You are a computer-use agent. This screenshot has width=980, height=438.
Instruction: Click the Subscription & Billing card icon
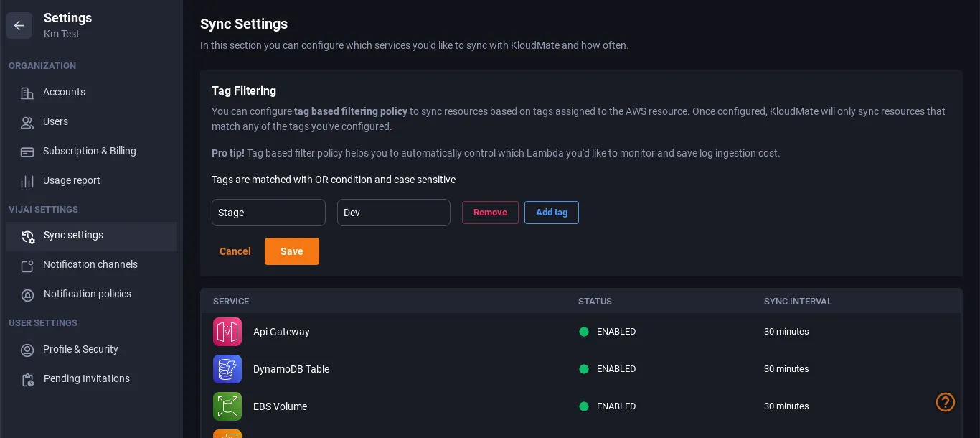(27, 152)
